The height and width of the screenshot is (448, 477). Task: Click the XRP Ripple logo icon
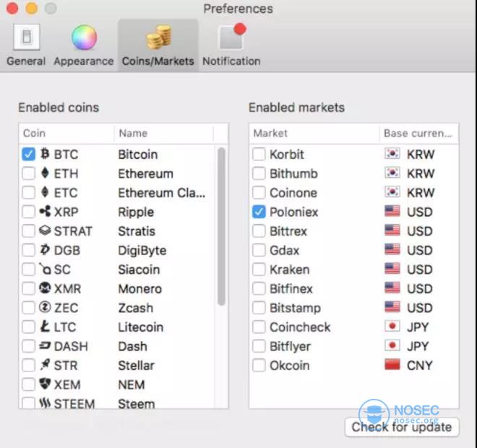[45, 211]
